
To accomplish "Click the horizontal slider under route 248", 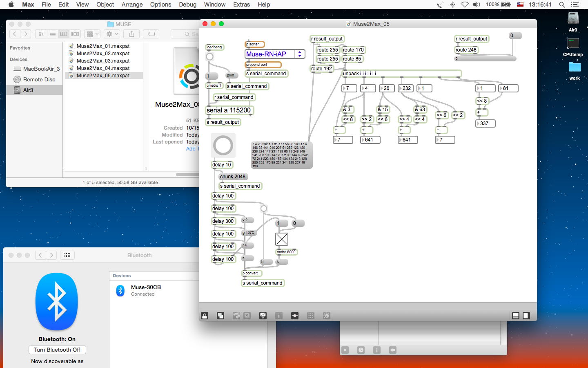I will [x=485, y=59].
